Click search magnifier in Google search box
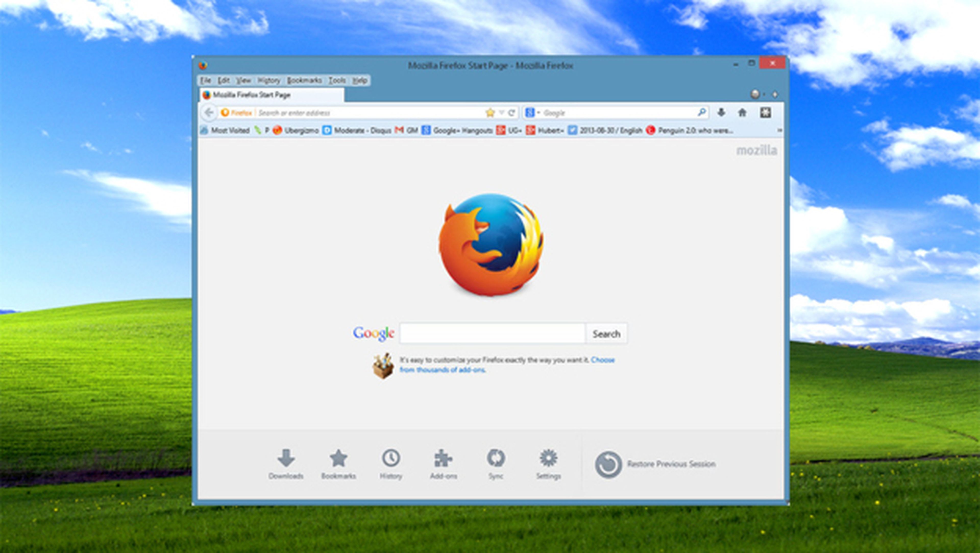The image size is (980, 553). [702, 112]
